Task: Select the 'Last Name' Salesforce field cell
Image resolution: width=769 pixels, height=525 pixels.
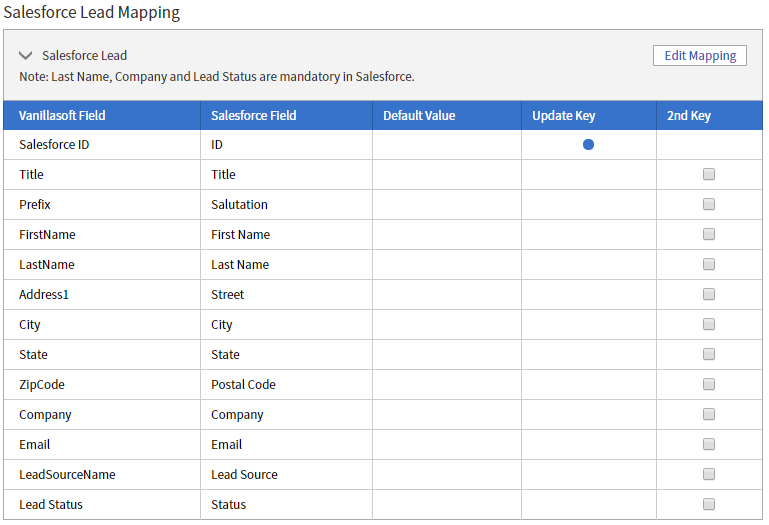Action: point(286,264)
